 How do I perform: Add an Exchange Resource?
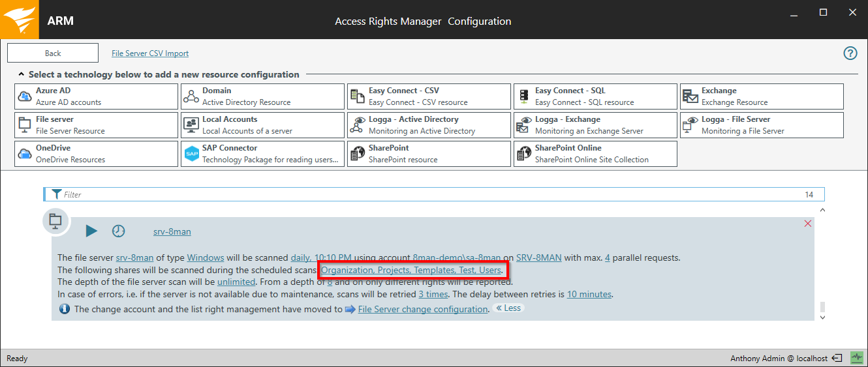762,96
